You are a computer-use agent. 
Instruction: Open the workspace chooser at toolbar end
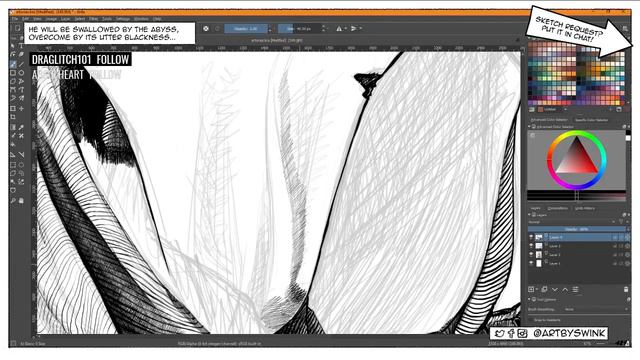tap(625, 29)
